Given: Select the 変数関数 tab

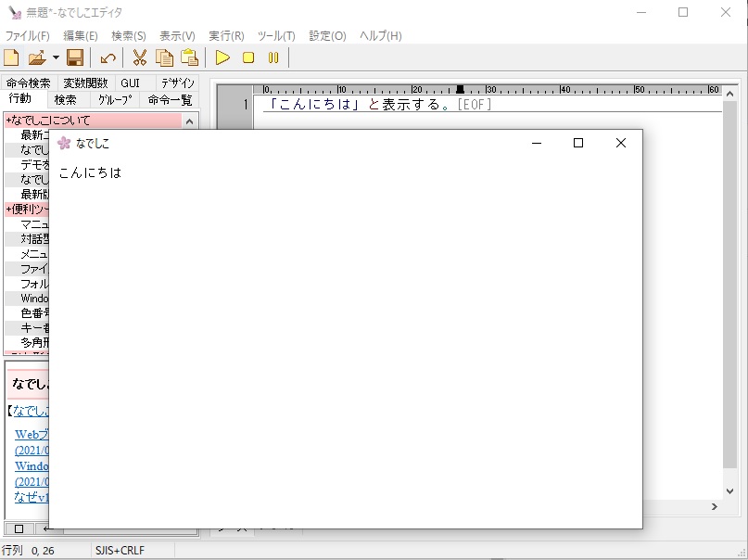Looking at the screenshot, I should (x=85, y=83).
